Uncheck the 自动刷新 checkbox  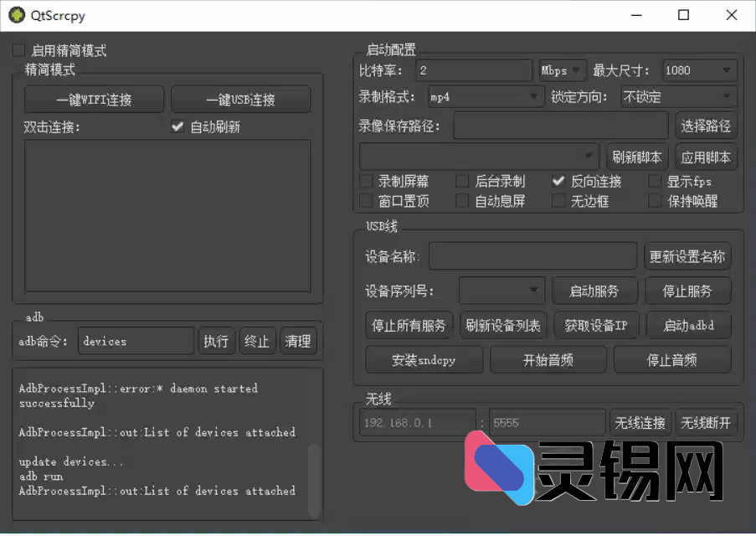pos(177,126)
